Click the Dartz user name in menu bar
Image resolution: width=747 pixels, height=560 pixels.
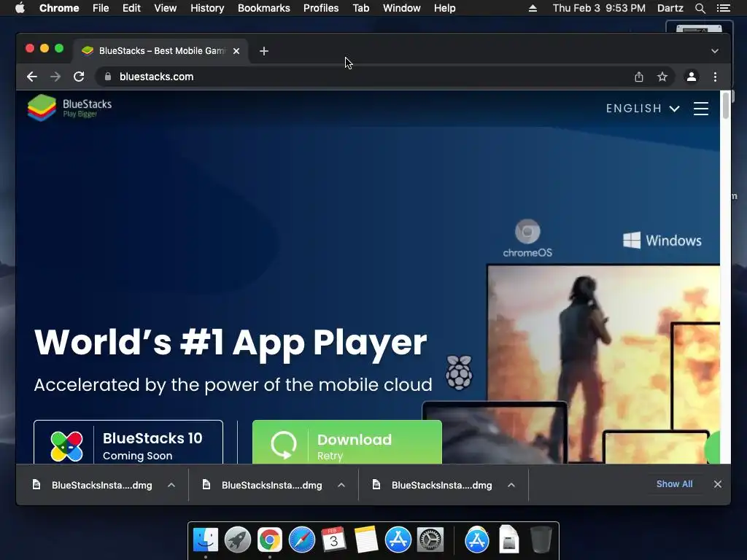[670, 8]
